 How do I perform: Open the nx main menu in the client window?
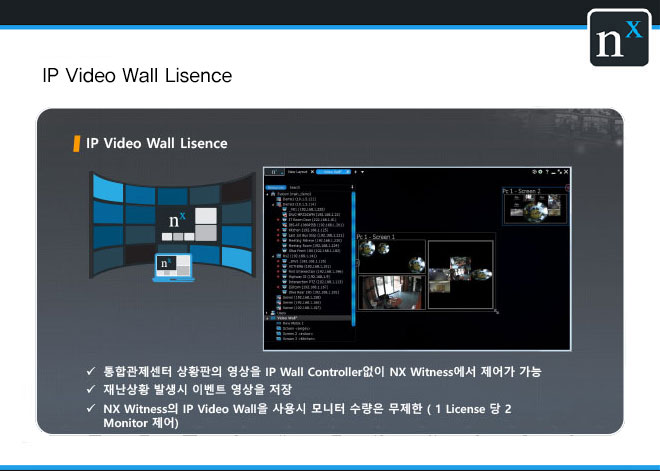[x=274, y=172]
